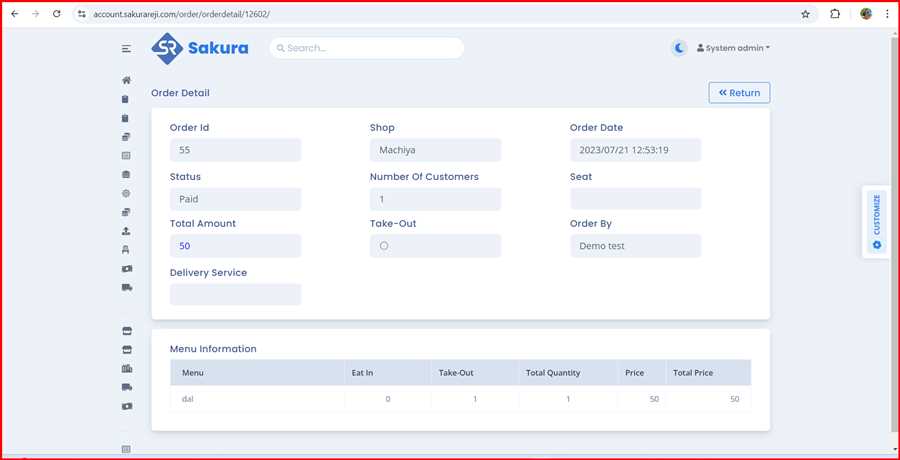The image size is (900, 460).
Task: Select the Take-Out radio button
Action: (x=384, y=246)
